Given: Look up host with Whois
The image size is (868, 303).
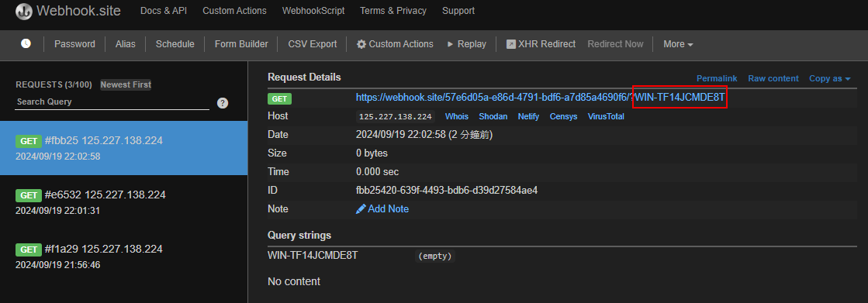Looking at the screenshot, I should (x=457, y=117).
